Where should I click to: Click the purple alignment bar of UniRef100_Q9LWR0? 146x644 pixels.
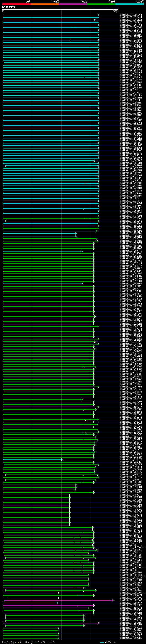(x=51, y=623)
